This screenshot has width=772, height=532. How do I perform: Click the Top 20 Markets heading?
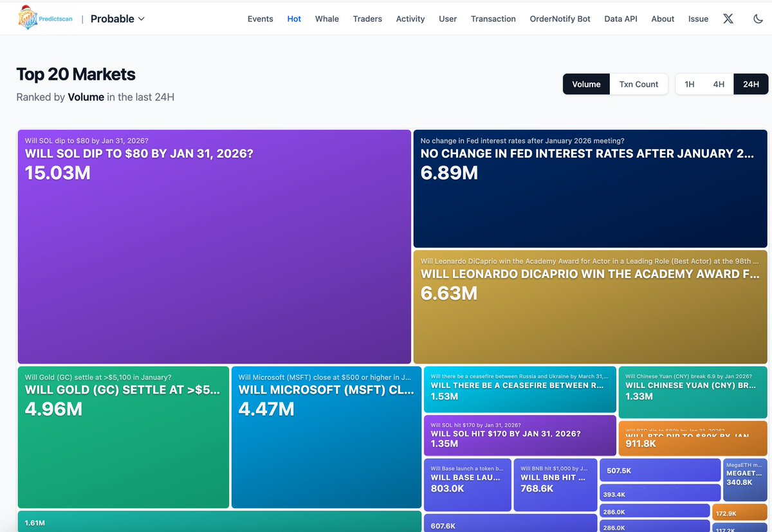click(76, 74)
